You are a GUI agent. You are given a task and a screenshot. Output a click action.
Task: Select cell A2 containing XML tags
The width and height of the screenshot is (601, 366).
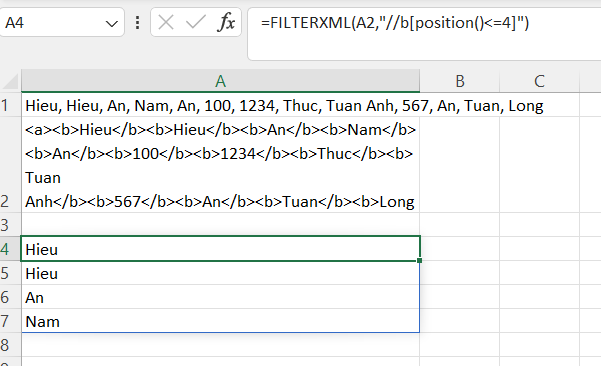(221, 165)
